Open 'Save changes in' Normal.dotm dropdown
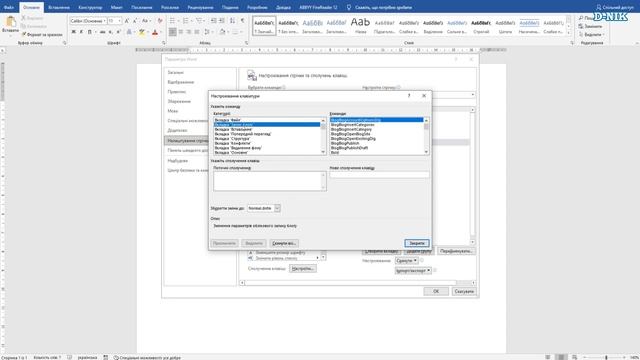The image size is (640, 360). (277, 208)
